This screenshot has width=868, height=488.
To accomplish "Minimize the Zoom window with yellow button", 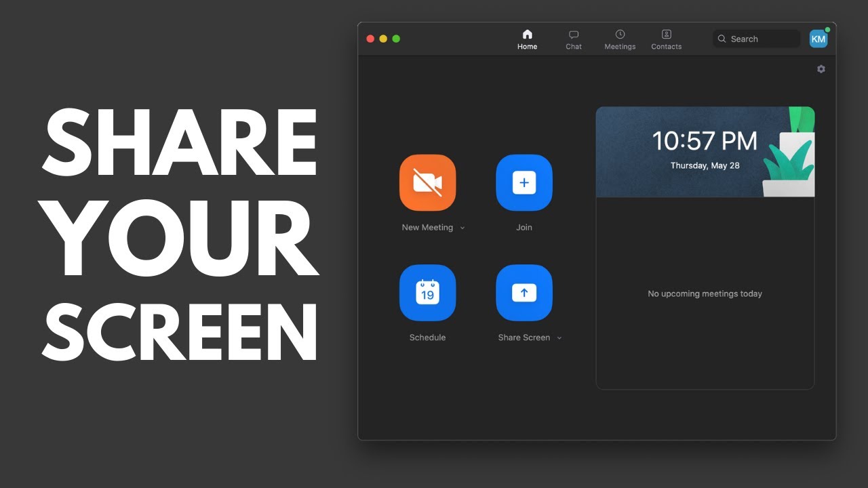I will click(383, 39).
